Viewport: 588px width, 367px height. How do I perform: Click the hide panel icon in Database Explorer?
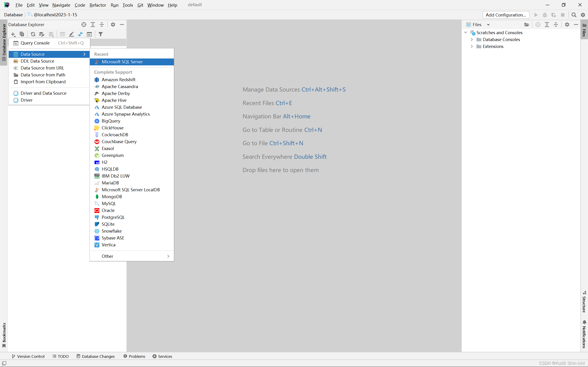122,25
